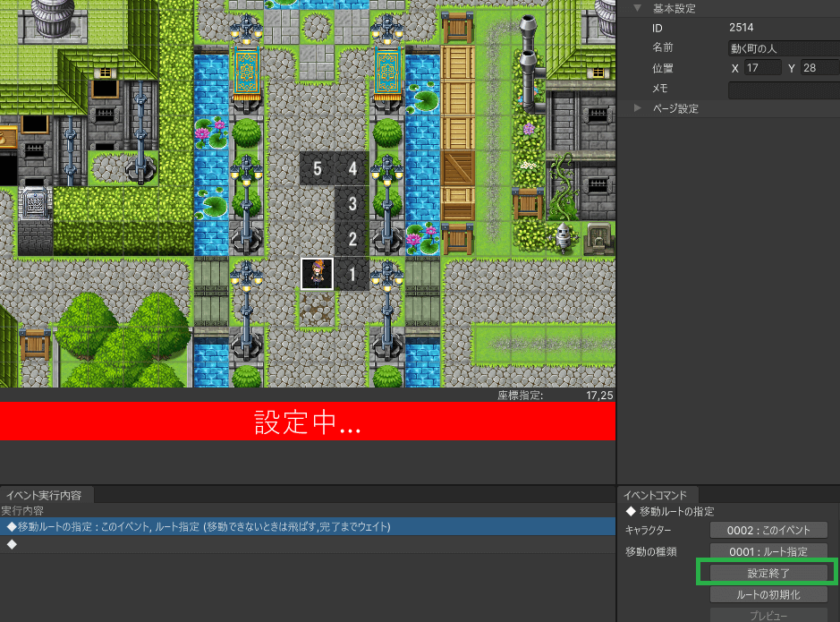Click the X position field

(763, 68)
